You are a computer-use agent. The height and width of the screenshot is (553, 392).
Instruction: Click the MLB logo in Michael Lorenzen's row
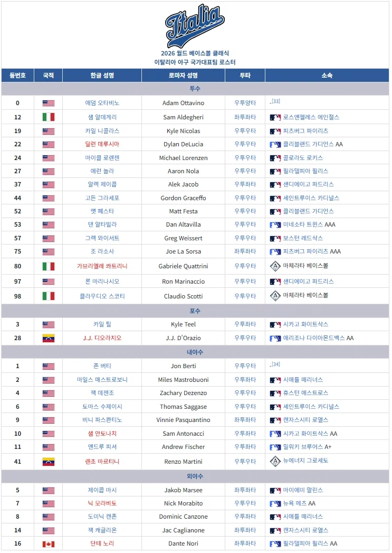pos(275,158)
